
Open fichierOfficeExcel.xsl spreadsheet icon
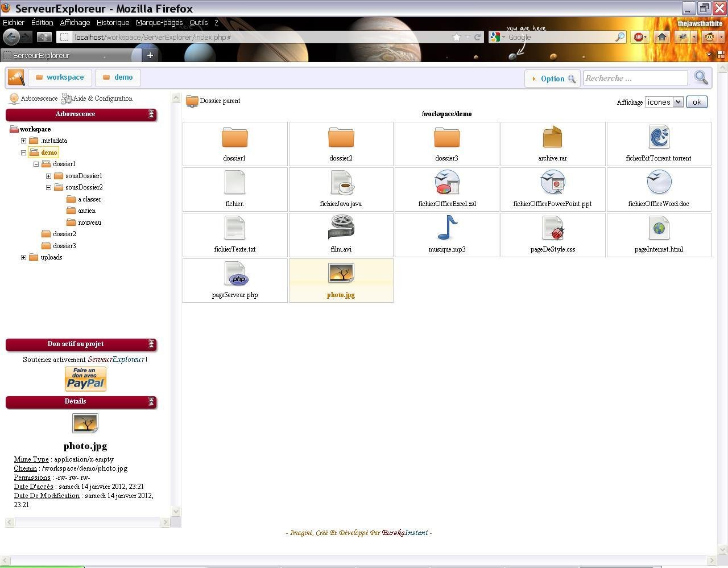(446, 183)
